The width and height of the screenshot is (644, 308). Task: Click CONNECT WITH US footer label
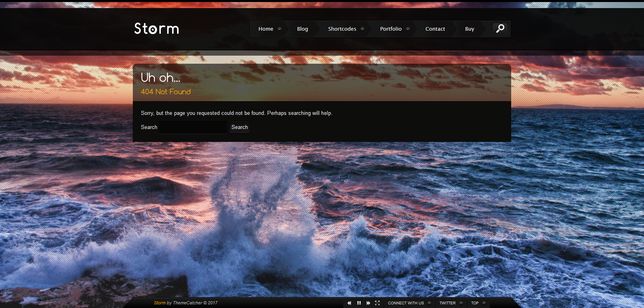coord(406,303)
